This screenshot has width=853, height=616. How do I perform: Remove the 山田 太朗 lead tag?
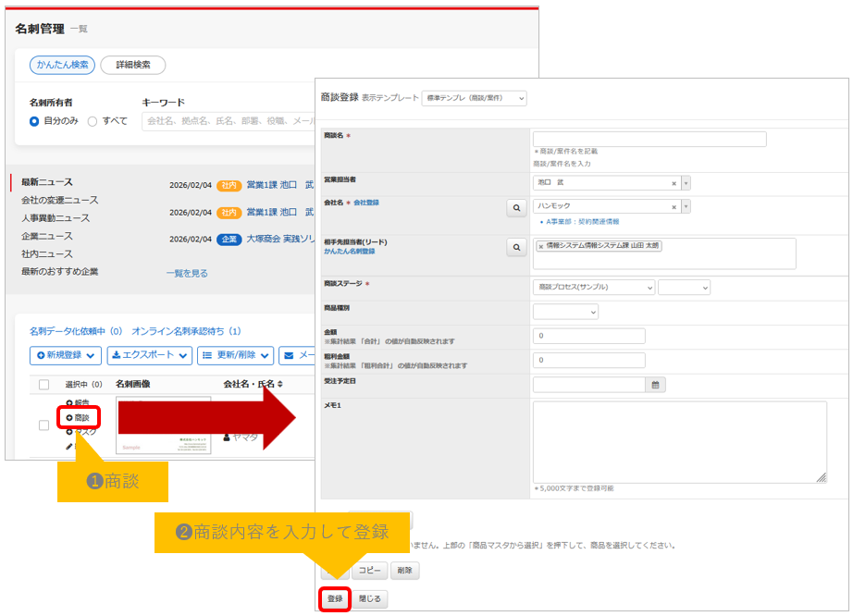[x=541, y=246]
